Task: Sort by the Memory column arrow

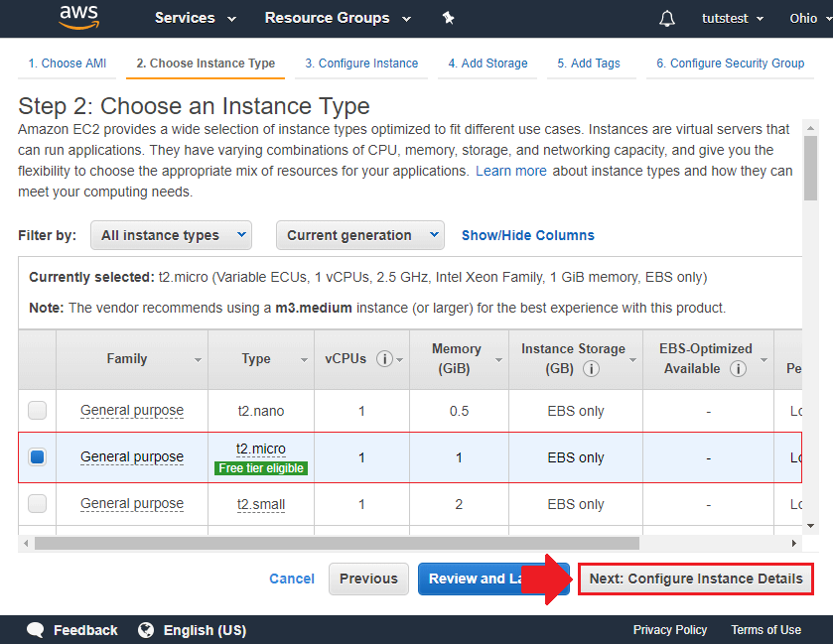Action: 498,360
